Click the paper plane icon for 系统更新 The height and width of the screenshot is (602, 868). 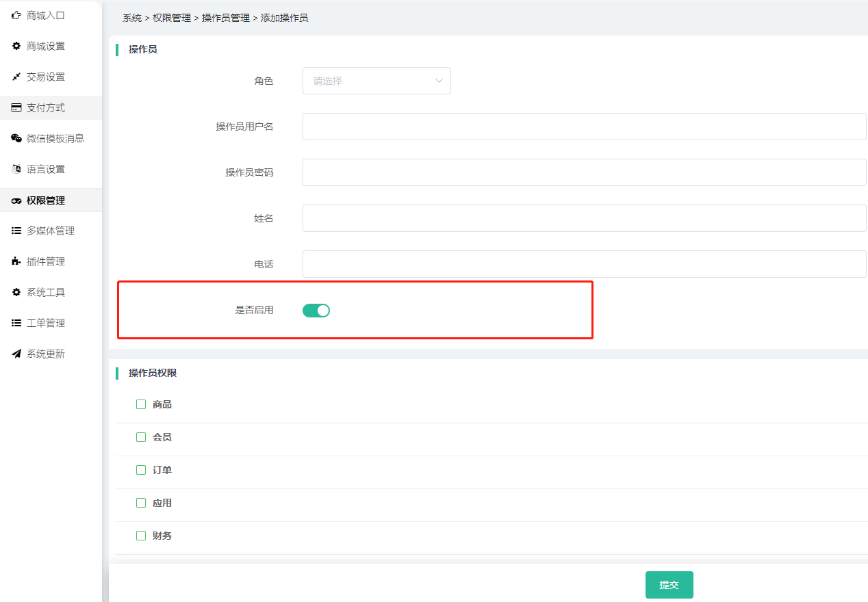(16, 354)
